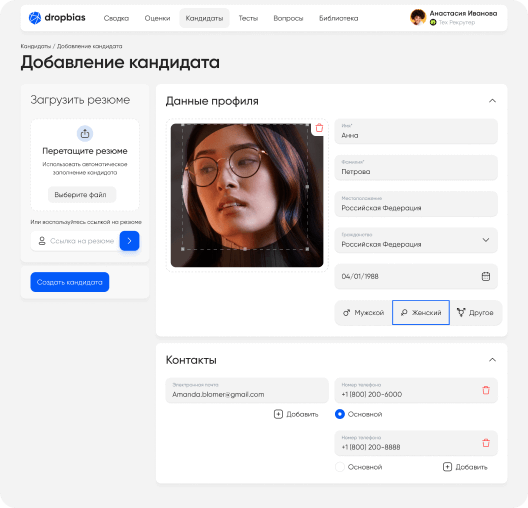Open the Тесты tab
The image size is (528, 508).
pos(248,18)
